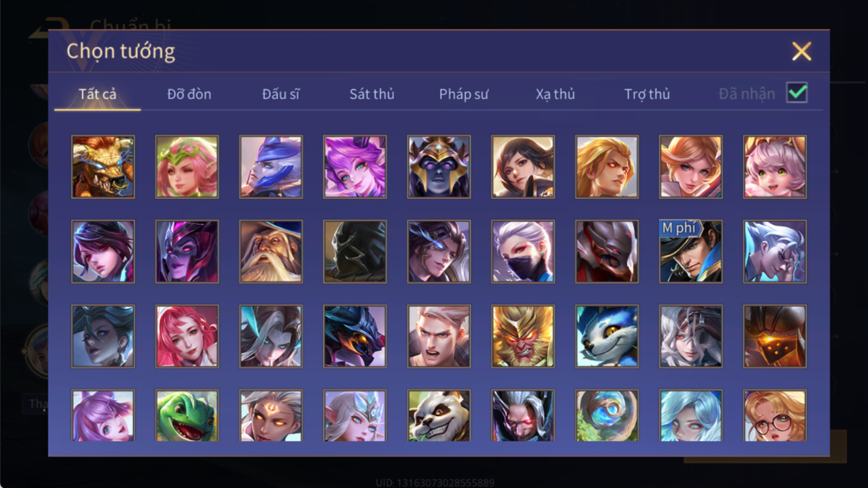Close the Chọn tướng dialog
Viewport: 868px width, 488px height.
click(801, 51)
